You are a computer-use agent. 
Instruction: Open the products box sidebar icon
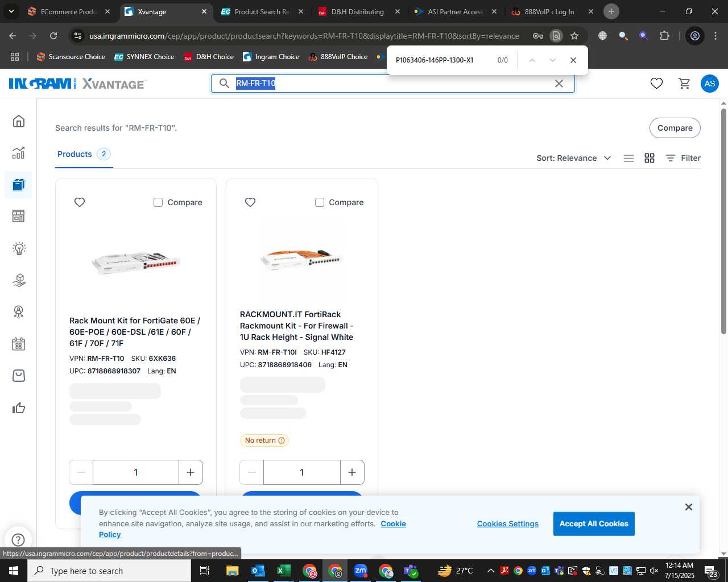click(x=19, y=185)
